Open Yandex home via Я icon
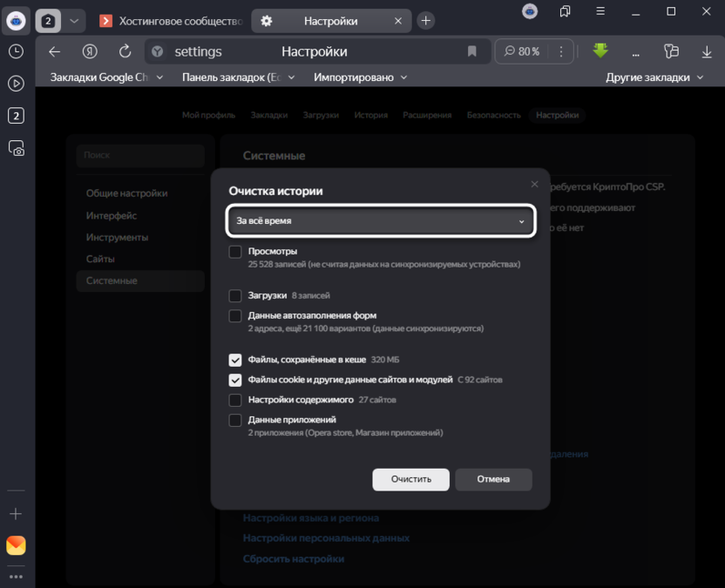Screen dimensions: 725x588 pos(90,52)
